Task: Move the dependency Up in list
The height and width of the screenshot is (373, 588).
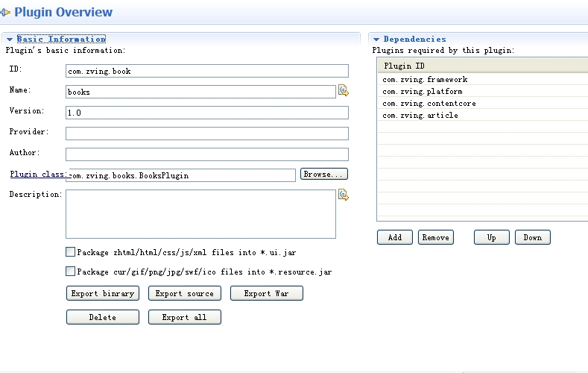Action: click(492, 237)
